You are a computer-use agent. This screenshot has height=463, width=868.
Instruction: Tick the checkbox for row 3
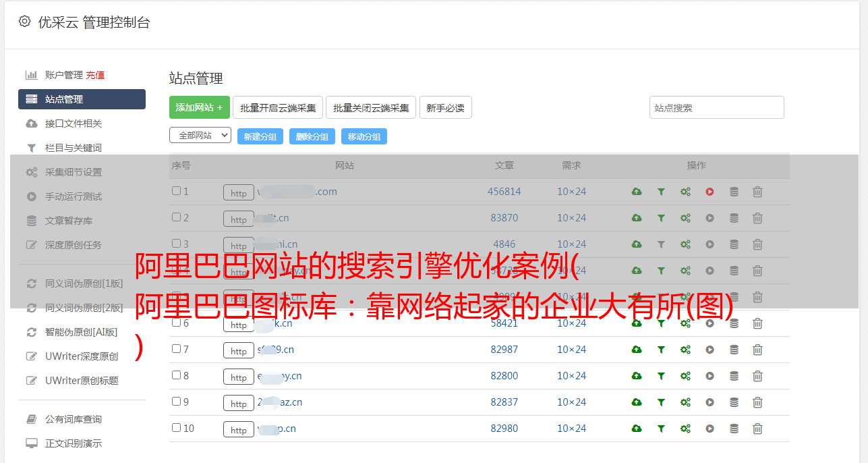(176, 244)
